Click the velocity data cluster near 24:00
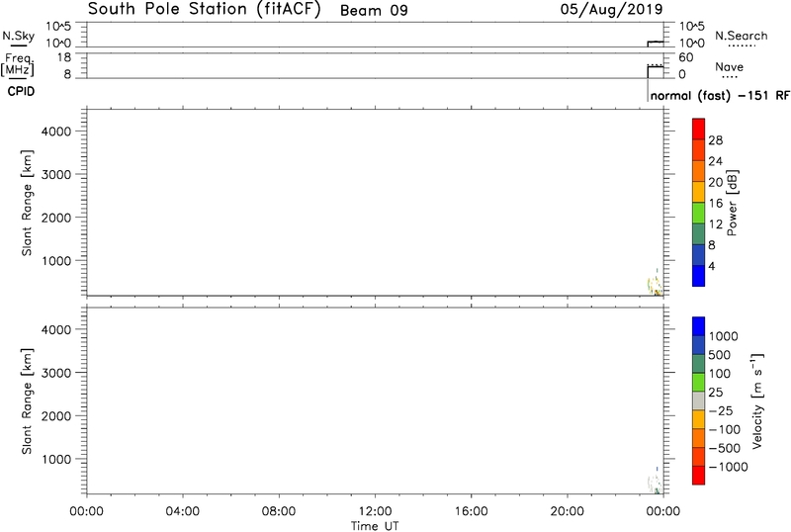Screen dimensions: 791x532 click(655, 482)
